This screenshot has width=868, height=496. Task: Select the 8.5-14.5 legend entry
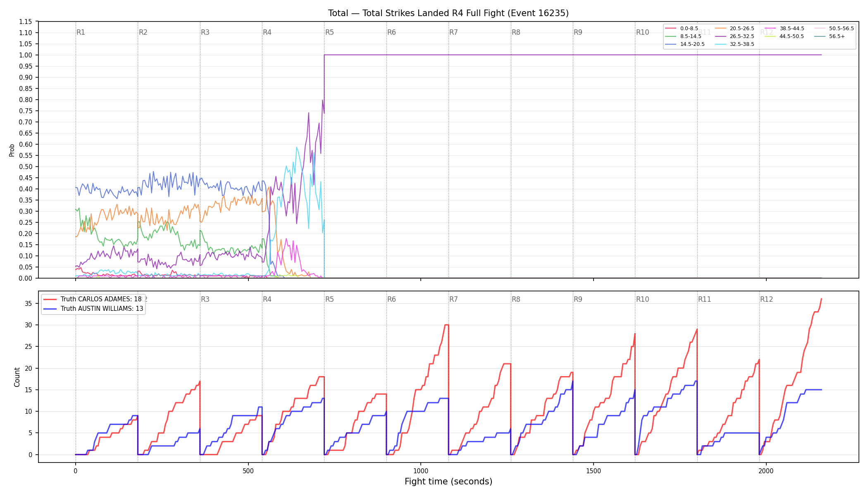[x=684, y=36]
